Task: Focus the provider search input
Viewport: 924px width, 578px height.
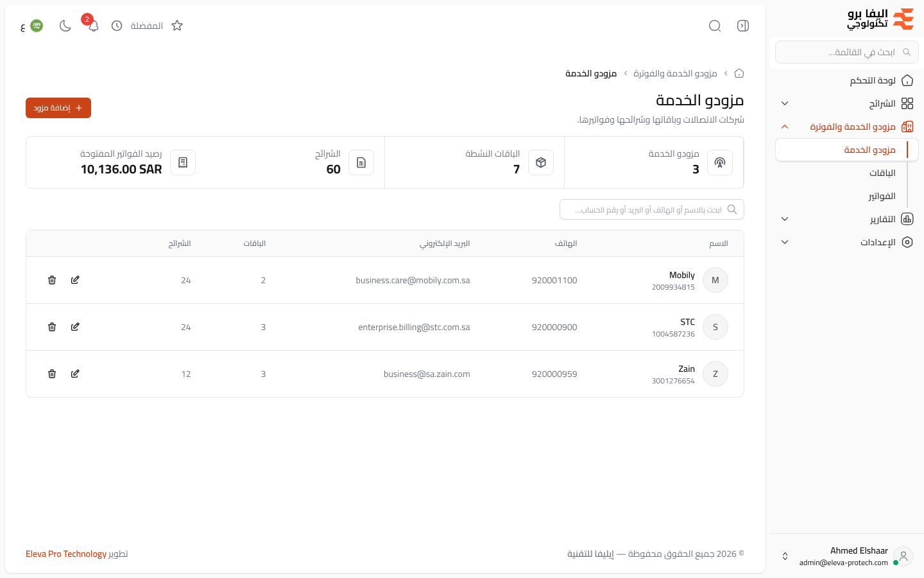Action: [652, 209]
